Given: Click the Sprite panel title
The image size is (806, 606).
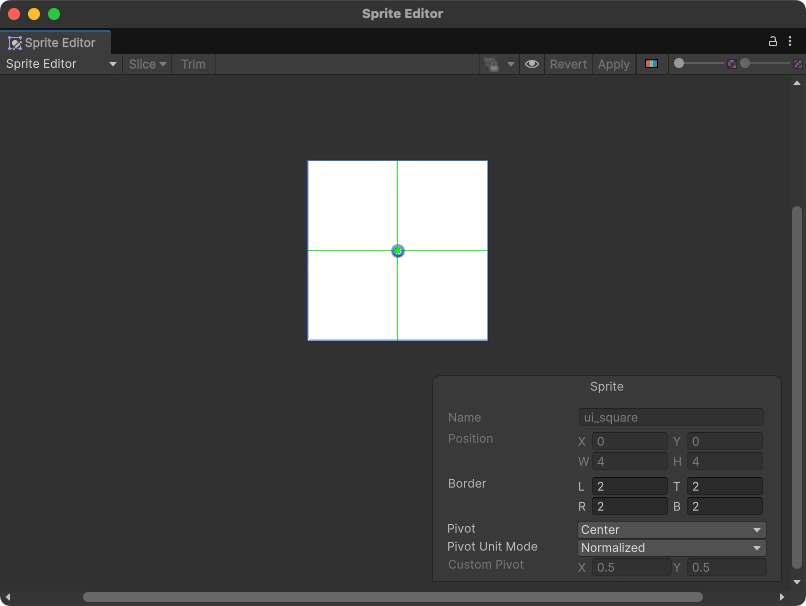Looking at the screenshot, I should click(607, 387).
